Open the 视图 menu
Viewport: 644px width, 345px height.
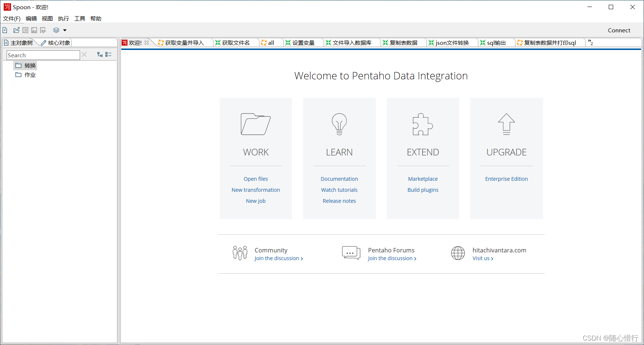[x=47, y=18]
